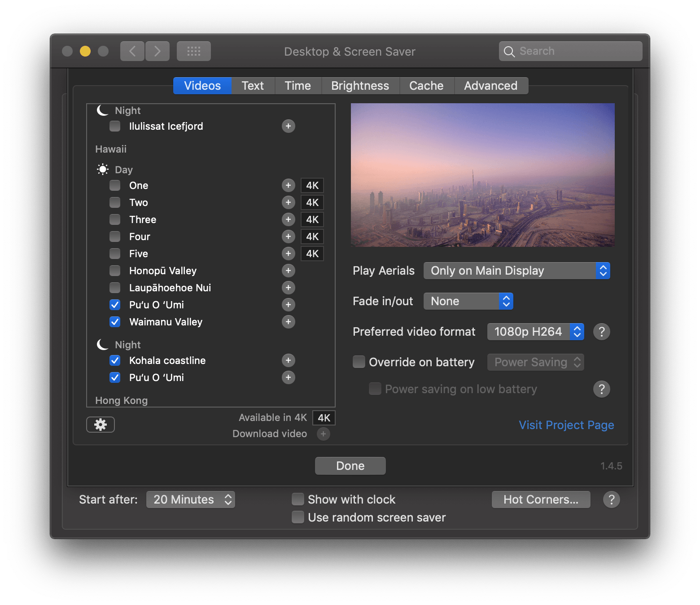
Task: Click the plus button beside Honopū Valley
Action: click(288, 271)
